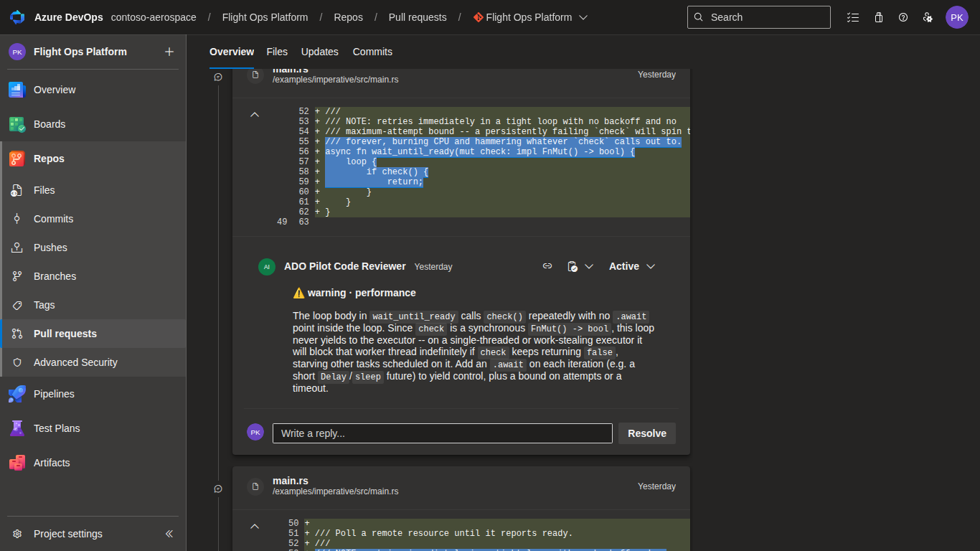This screenshot has width=980, height=551.
Task: Click code line 59 return statement
Action: coord(405,182)
